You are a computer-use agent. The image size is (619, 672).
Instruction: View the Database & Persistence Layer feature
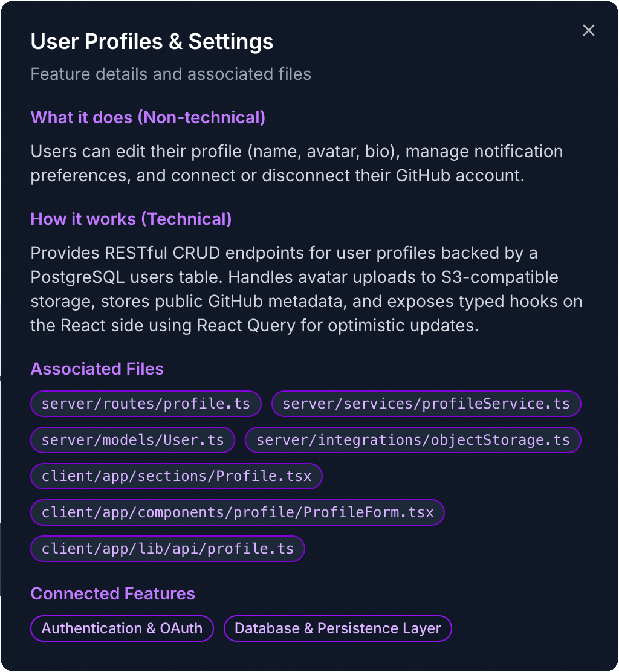click(337, 628)
